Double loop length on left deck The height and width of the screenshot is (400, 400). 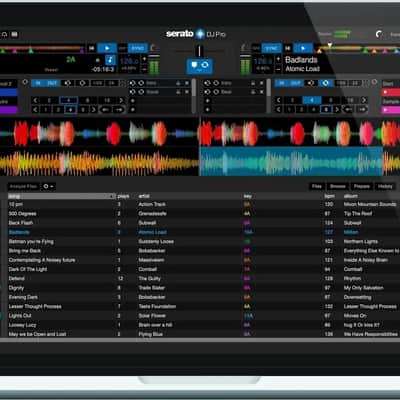112,83
